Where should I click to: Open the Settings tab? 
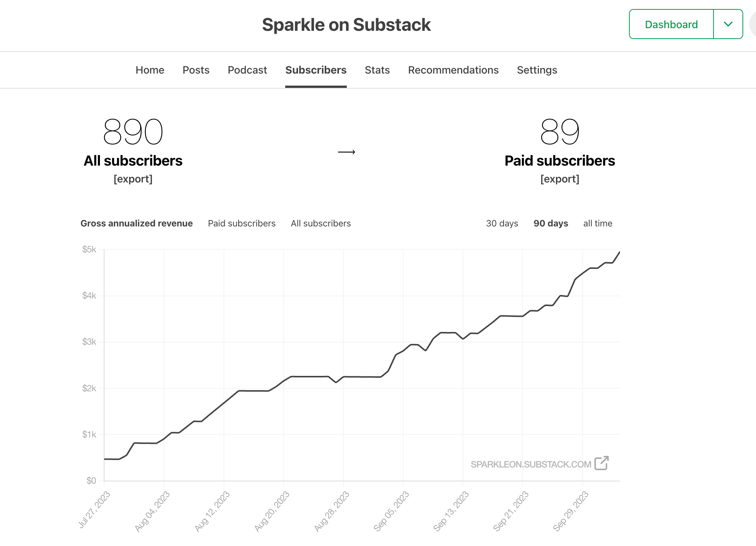(x=537, y=70)
